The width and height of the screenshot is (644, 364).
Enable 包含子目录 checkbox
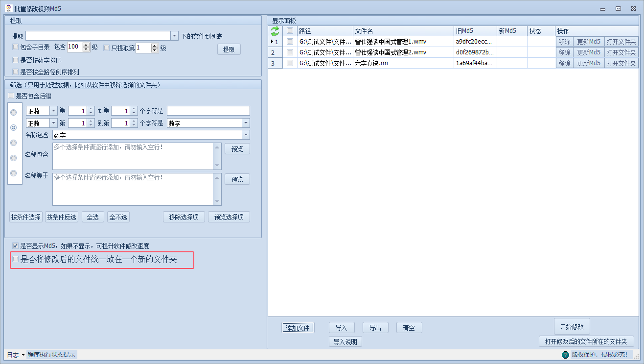coord(15,47)
